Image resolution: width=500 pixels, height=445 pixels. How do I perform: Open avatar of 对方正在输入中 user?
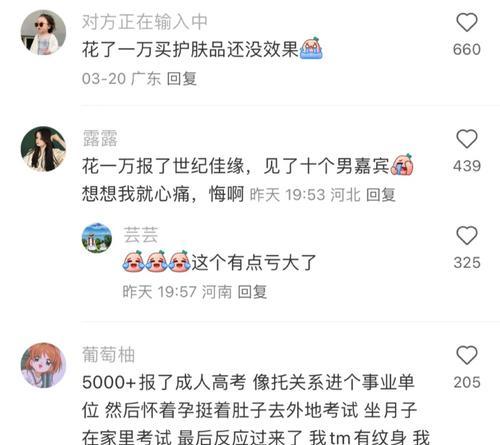tap(43, 32)
